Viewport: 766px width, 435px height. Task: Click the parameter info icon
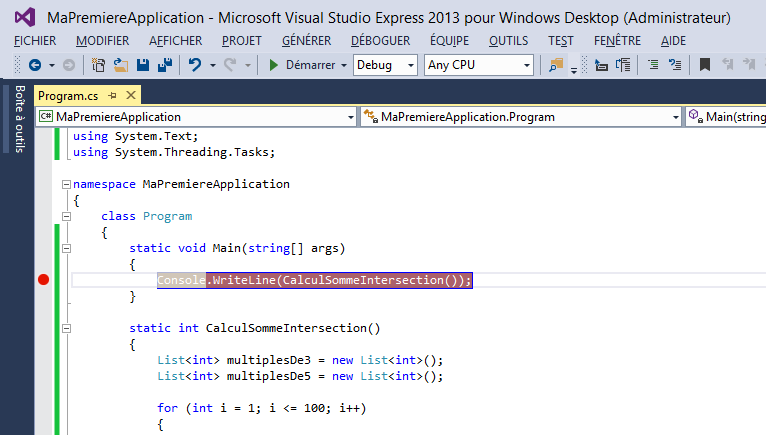(x=623, y=65)
